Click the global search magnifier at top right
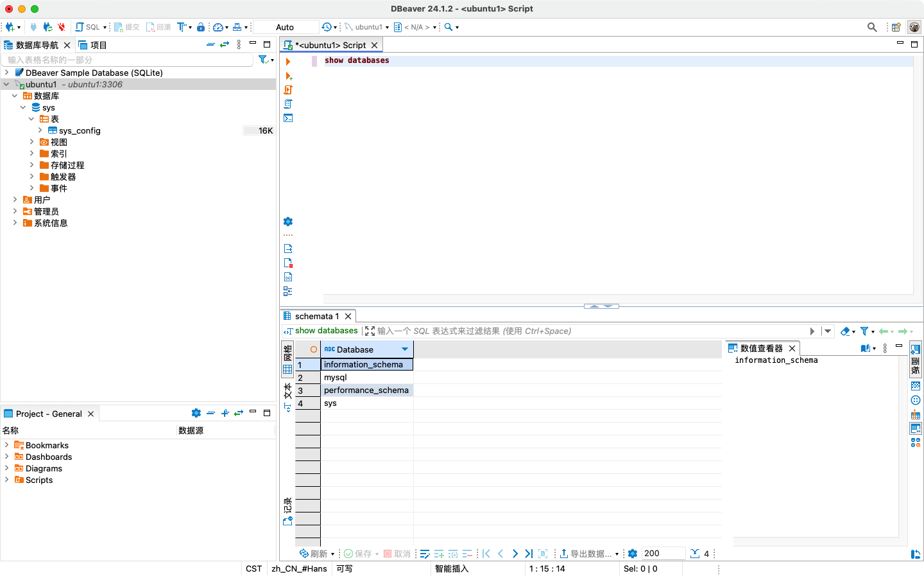Viewport: 924px width, 578px height. pyautogui.click(x=872, y=27)
